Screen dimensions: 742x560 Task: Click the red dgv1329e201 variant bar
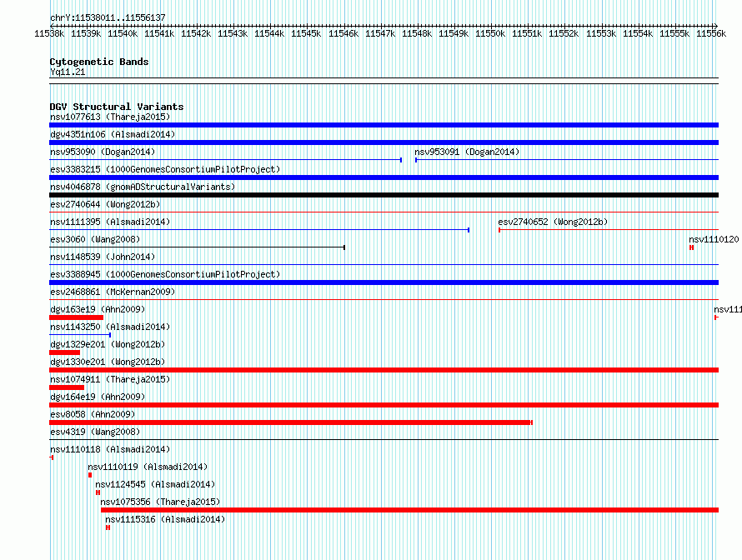click(64, 352)
